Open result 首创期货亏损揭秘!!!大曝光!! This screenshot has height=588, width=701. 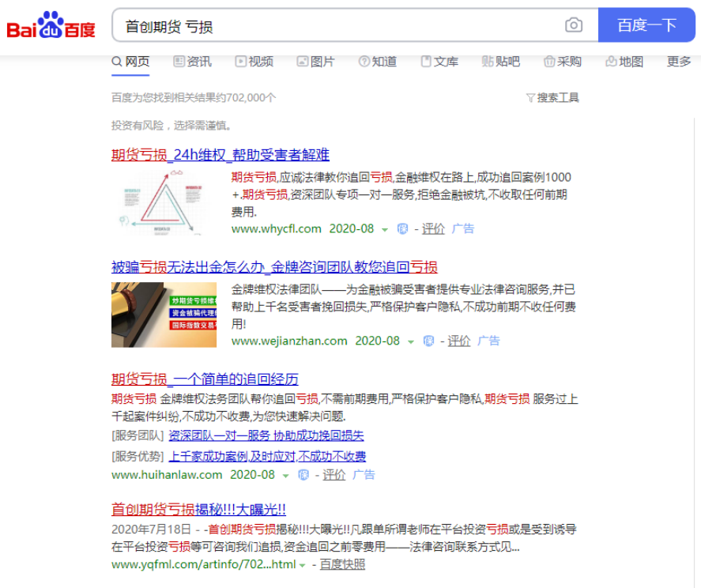[198, 509]
